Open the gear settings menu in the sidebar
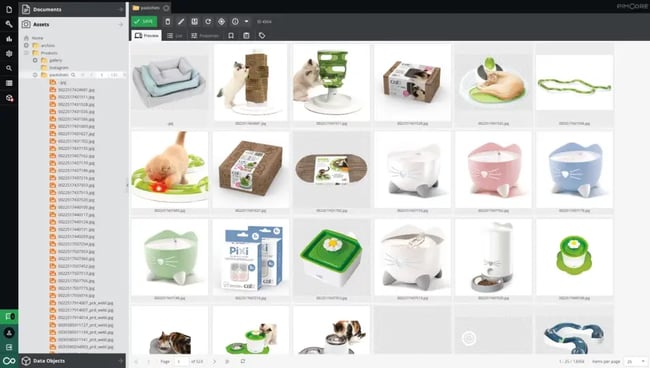This screenshot has height=368, width=650. point(9,53)
